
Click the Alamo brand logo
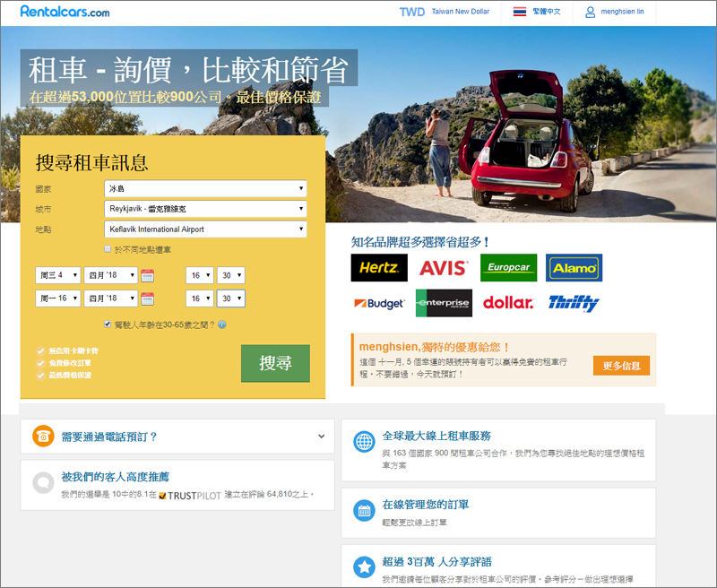pos(574,267)
